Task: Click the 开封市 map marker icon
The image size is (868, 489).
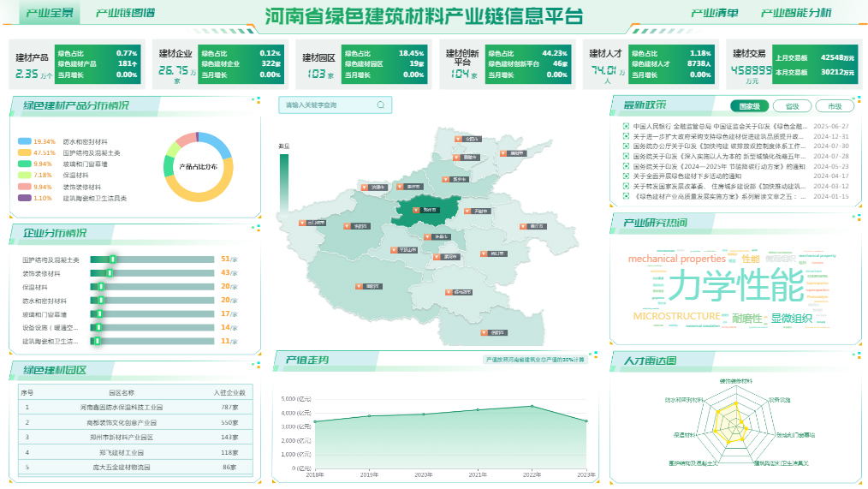Action: coord(467,210)
